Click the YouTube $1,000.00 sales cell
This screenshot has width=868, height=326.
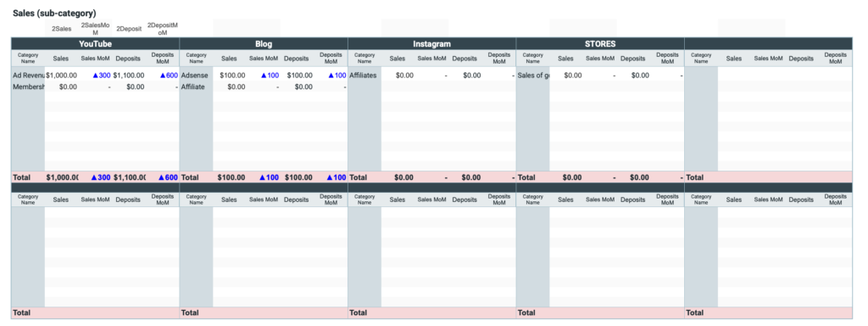tap(61, 76)
